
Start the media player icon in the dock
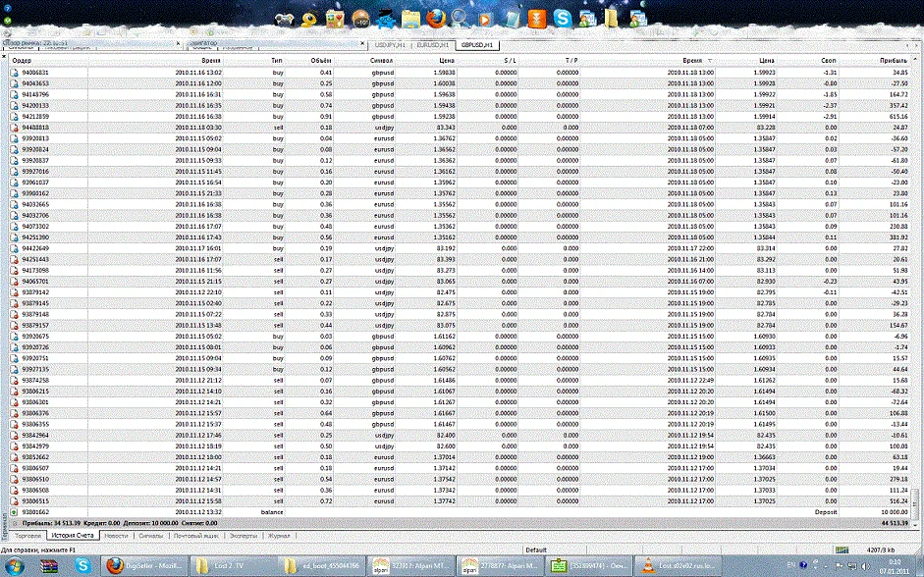point(485,20)
